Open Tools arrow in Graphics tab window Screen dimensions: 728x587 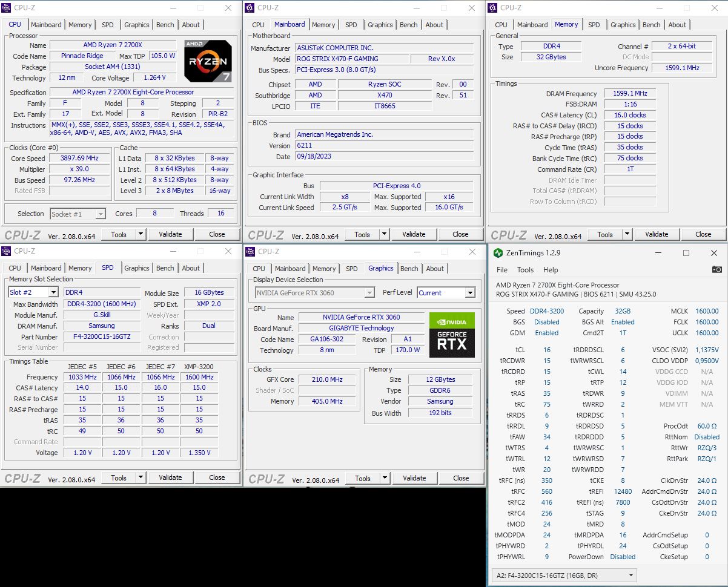pos(385,478)
